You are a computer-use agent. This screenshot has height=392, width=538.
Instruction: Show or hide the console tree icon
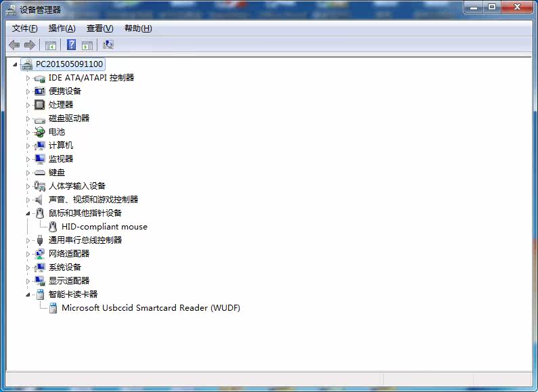click(51, 45)
